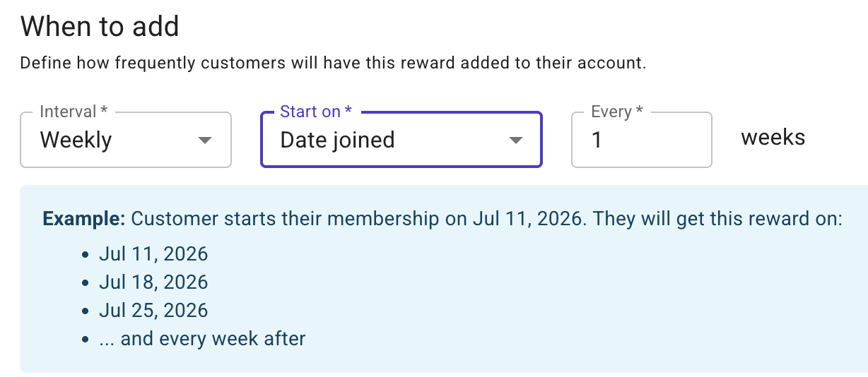Click the arrow icon beside Date joined
This screenshot has height=377, width=868.
coord(516,140)
